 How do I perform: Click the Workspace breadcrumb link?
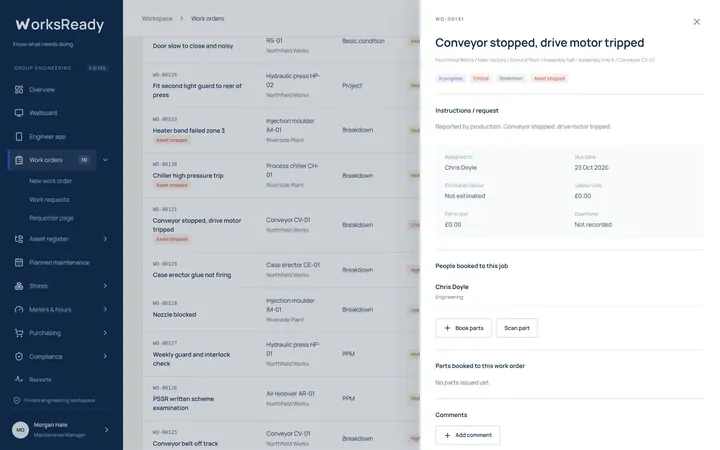[157, 18]
